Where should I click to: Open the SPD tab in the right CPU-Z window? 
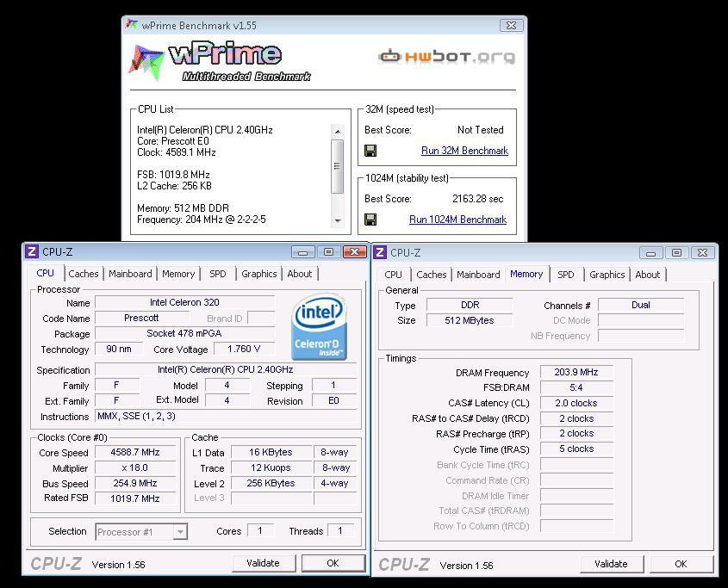pos(566,275)
